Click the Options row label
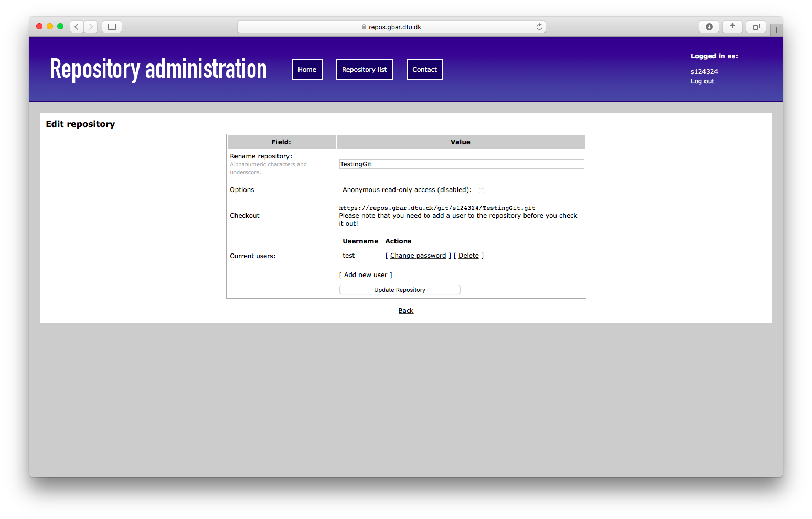Image resolution: width=812 pixels, height=519 pixels. click(242, 190)
